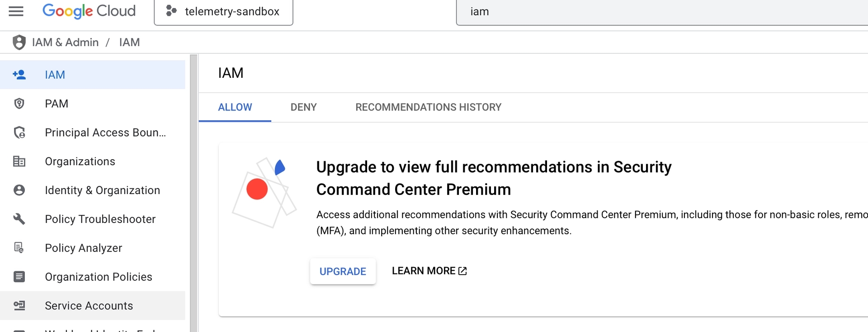Click the Google Cloud logo

click(x=89, y=11)
